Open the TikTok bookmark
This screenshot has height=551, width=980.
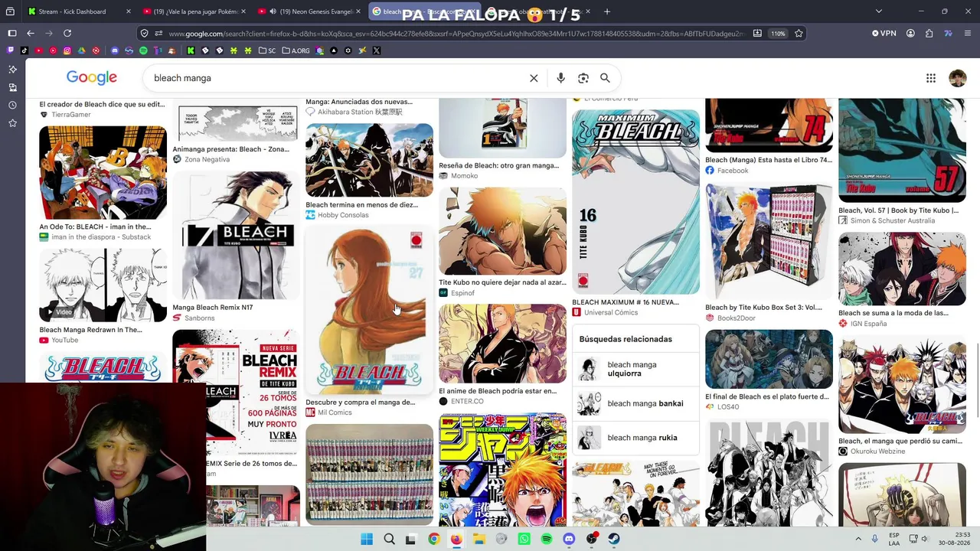pos(24,51)
